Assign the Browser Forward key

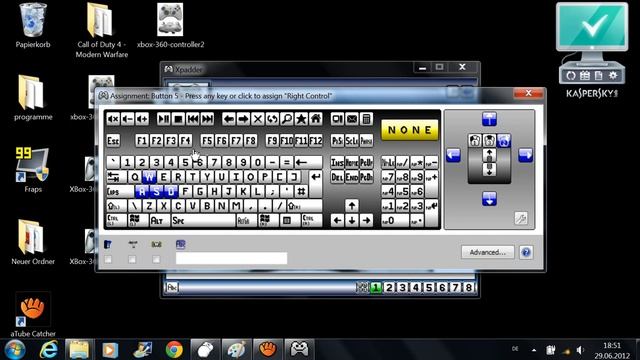coord(243,119)
